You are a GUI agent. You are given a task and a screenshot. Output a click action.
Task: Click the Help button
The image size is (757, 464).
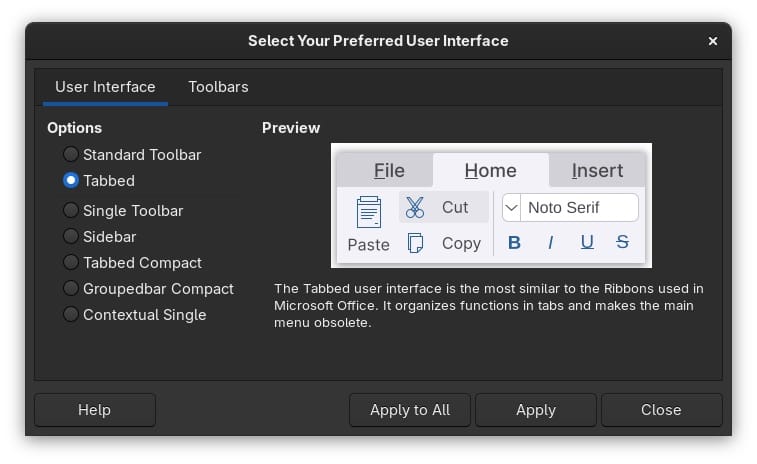tap(95, 410)
